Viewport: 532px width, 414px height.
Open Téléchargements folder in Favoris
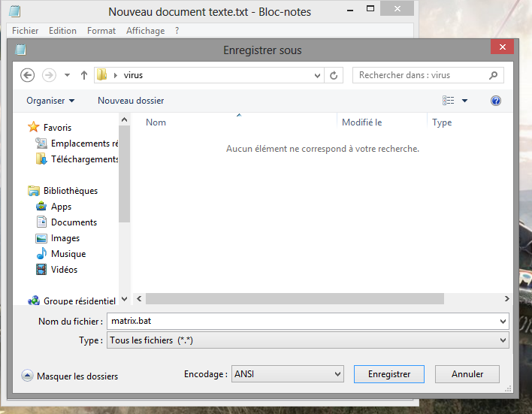pos(84,159)
